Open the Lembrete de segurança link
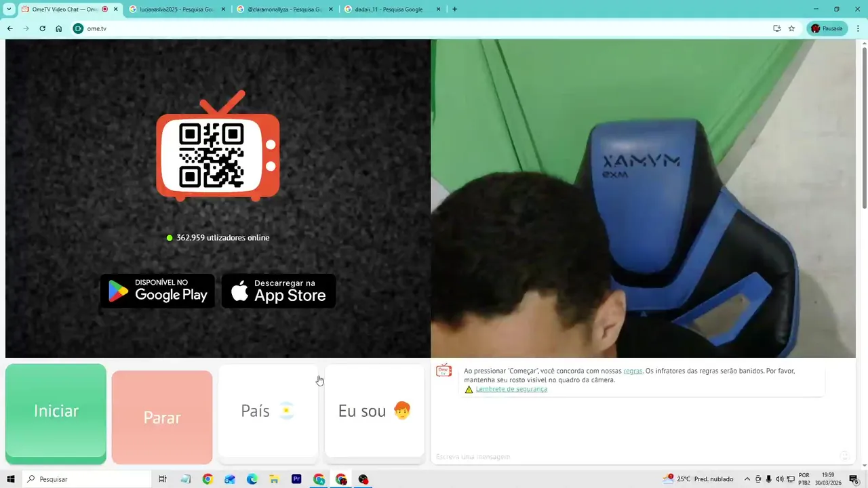 point(511,389)
